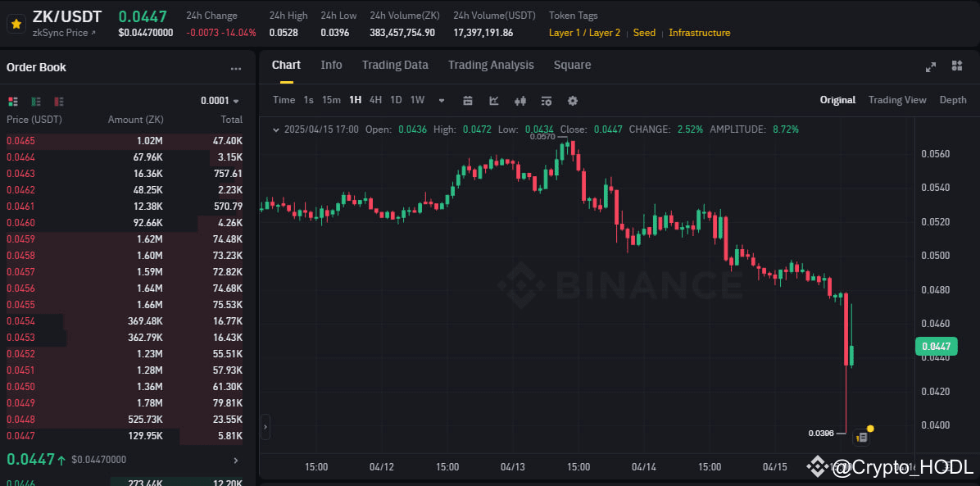Toggle the favorite star for ZK/USDT
Screen dimensions: 980x486
pos(16,25)
